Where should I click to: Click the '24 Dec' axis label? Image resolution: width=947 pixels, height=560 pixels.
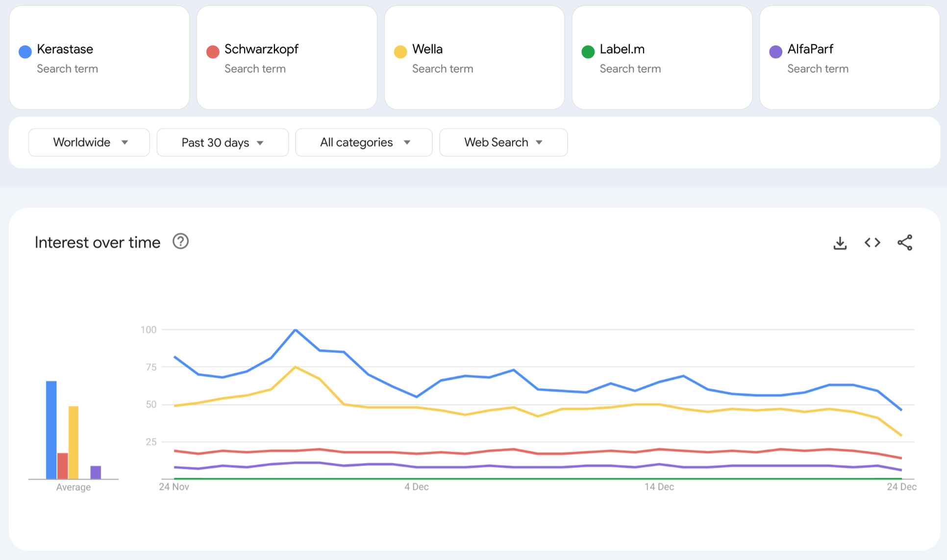902,487
